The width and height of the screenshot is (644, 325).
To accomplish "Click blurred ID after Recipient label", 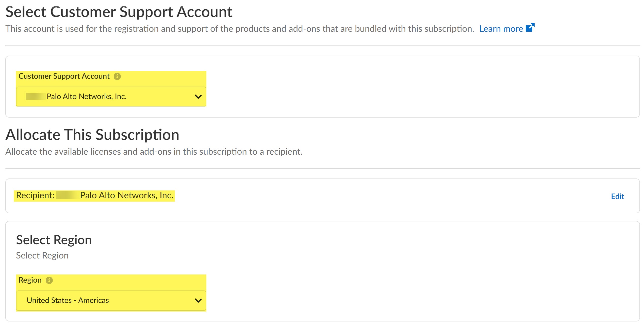I will point(67,195).
